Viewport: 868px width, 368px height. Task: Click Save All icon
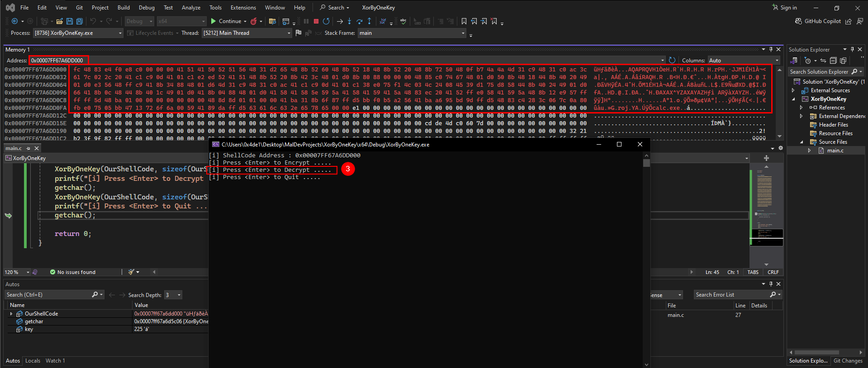pos(80,21)
